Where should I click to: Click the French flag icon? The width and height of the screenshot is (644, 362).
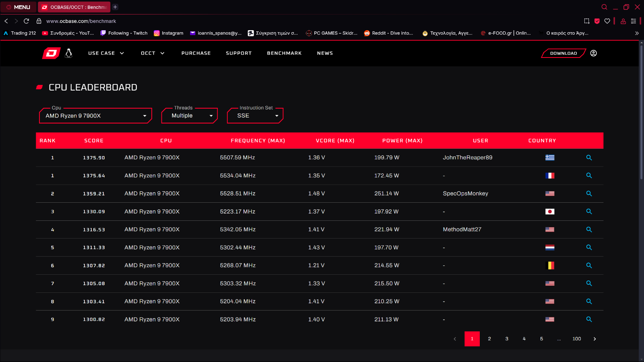pos(550,175)
